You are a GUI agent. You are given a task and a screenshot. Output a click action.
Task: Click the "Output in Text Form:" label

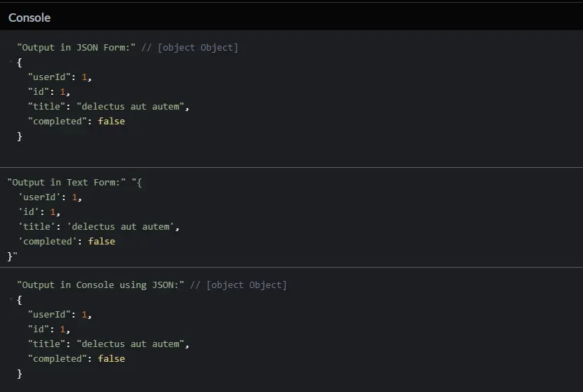[x=67, y=182]
